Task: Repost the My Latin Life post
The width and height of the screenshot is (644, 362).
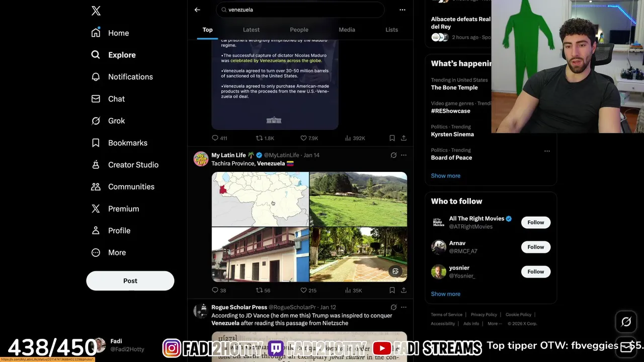Action: click(x=263, y=290)
